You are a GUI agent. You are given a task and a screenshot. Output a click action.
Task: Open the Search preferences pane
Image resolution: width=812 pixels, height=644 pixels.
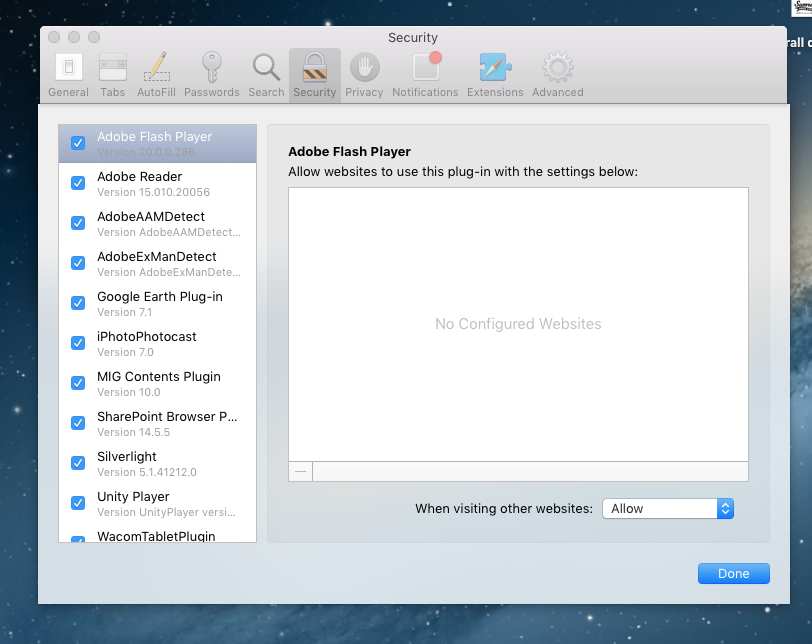click(x=266, y=76)
